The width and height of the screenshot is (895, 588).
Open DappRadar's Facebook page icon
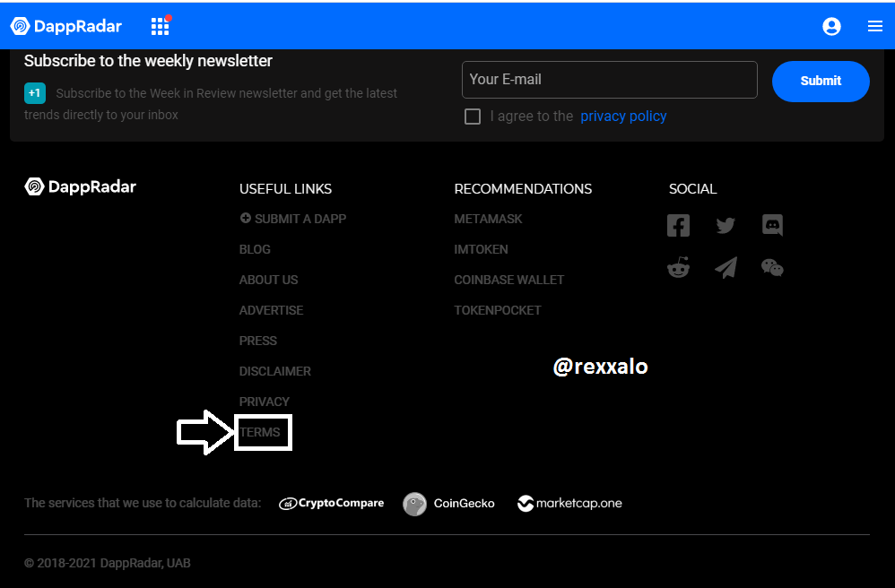point(679,225)
